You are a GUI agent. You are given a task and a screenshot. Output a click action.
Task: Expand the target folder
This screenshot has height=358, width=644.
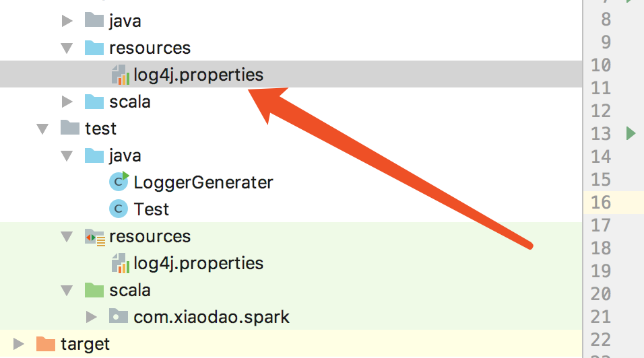18,344
